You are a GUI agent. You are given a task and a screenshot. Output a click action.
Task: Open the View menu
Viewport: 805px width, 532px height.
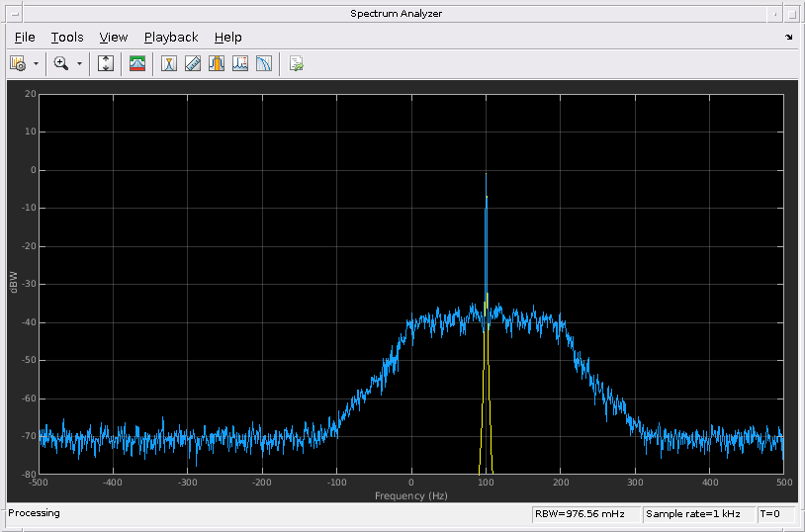tap(114, 38)
